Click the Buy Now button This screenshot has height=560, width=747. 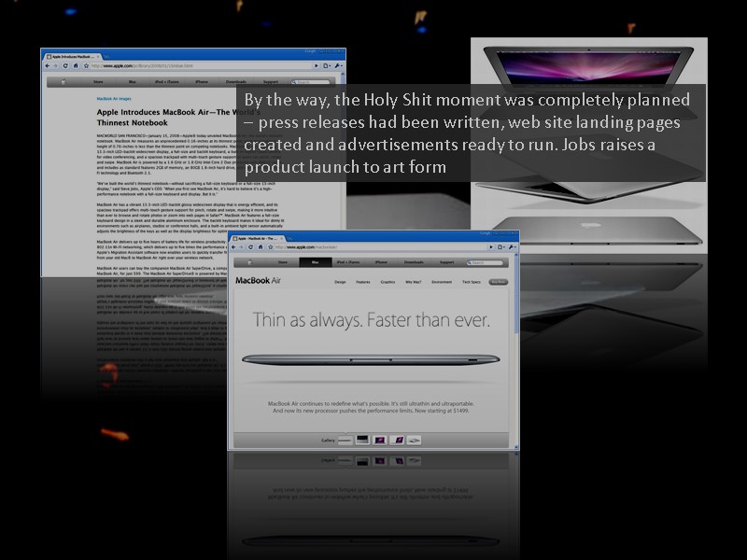[x=499, y=282]
